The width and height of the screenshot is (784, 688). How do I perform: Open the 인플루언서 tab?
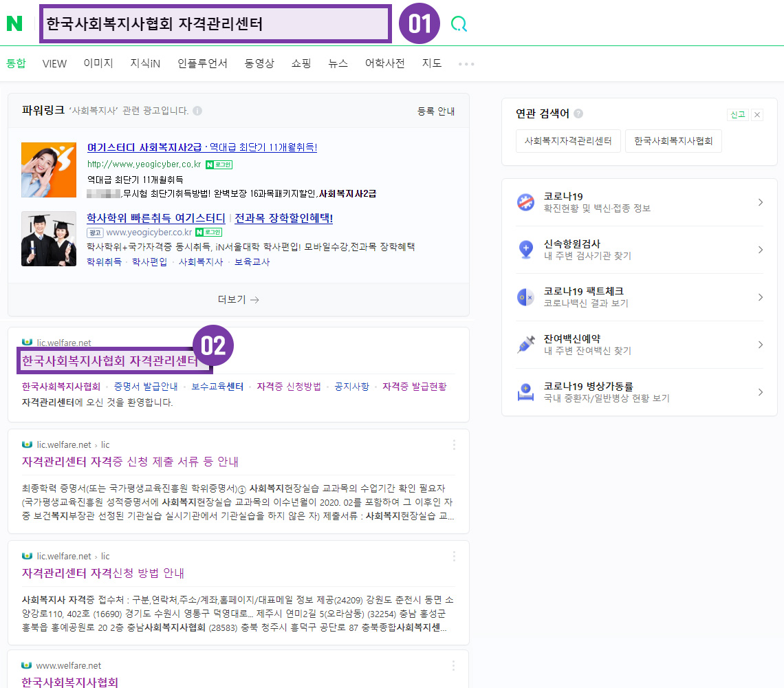pyautogui.click(x=202, y=63)
